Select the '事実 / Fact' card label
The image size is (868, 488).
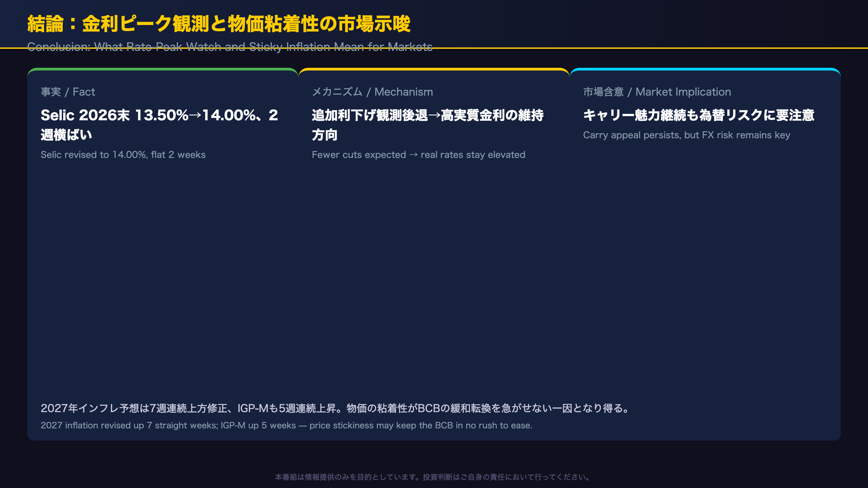[68, 92]
